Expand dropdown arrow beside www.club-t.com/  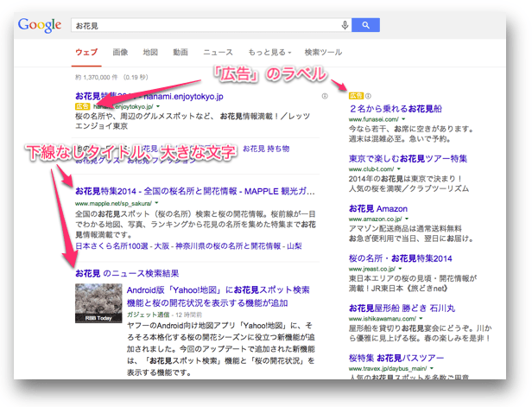399,169
